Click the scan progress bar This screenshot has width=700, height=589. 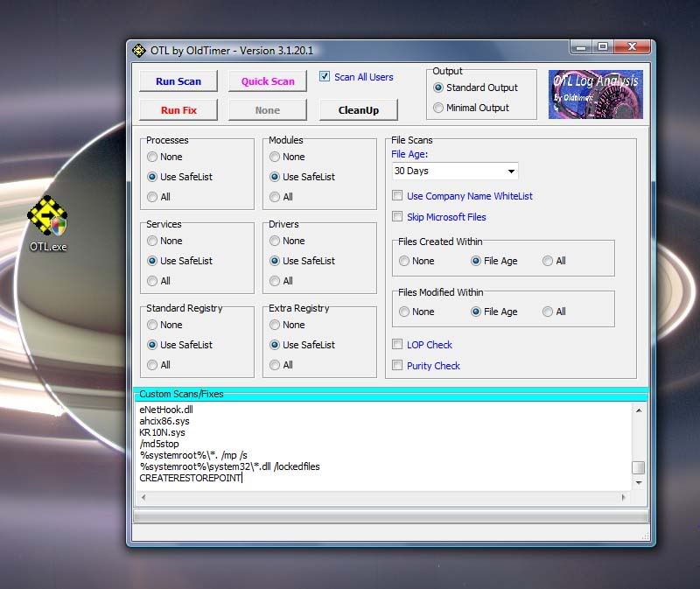[390, 516]
